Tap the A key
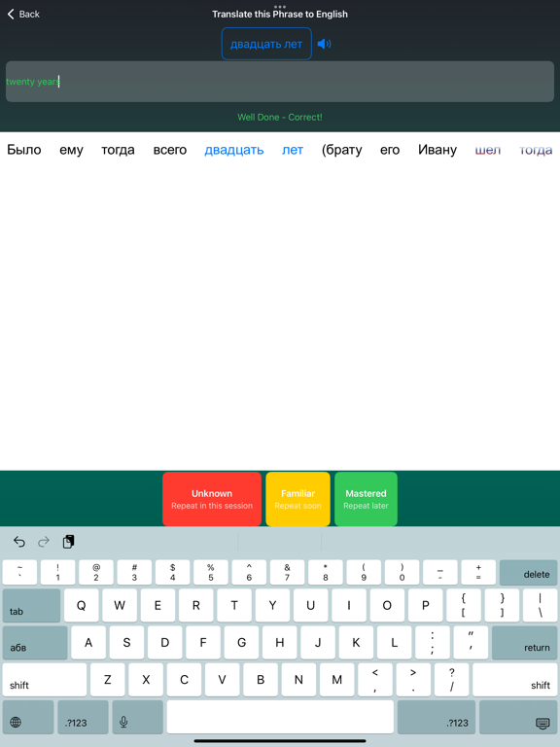The width and height of the screenshot is (560, 747). tap(88, 643)
